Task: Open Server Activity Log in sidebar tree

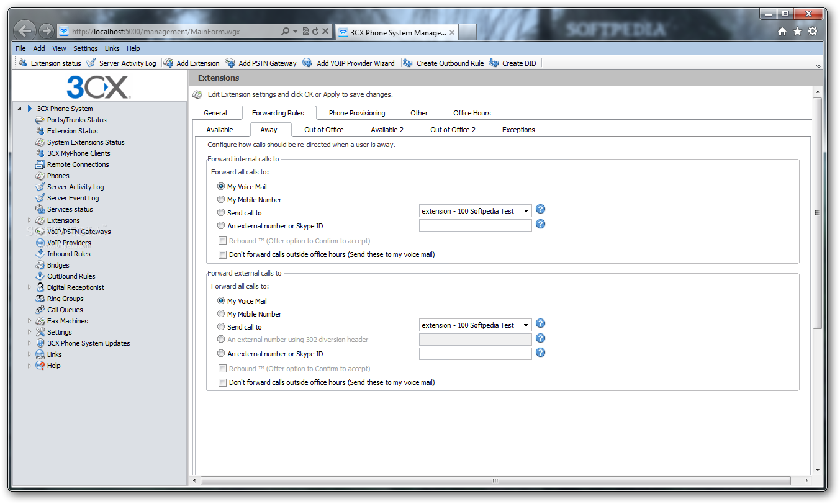Action: click(x=75, y=187)
